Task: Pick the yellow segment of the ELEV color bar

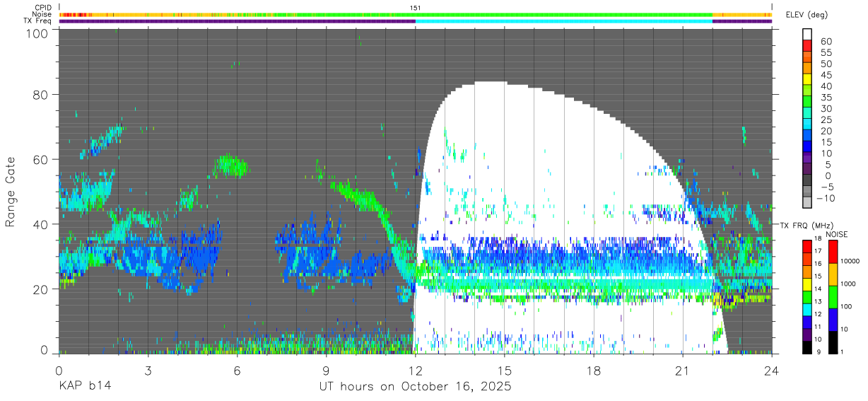Action: click(x=807, y=79)
